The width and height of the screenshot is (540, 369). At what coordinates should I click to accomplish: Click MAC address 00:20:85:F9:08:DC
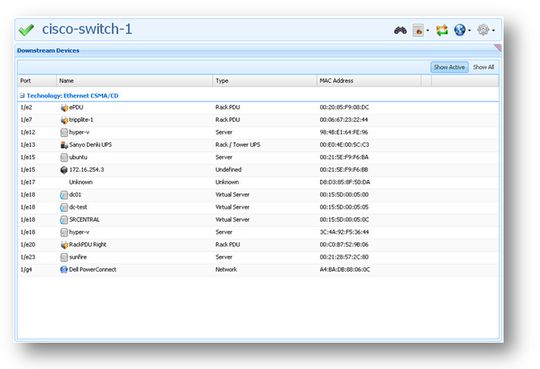click(x=344, y=107)
